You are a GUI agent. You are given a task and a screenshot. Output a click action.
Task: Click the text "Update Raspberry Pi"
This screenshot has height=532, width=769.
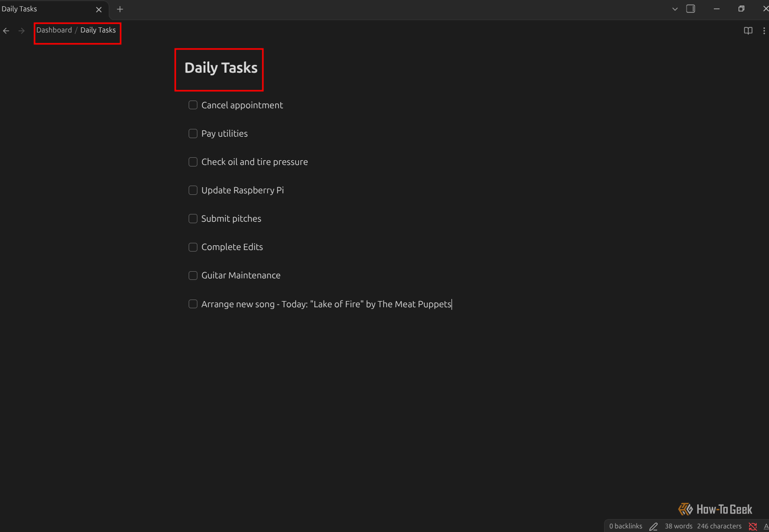click(x=243, y=190)
